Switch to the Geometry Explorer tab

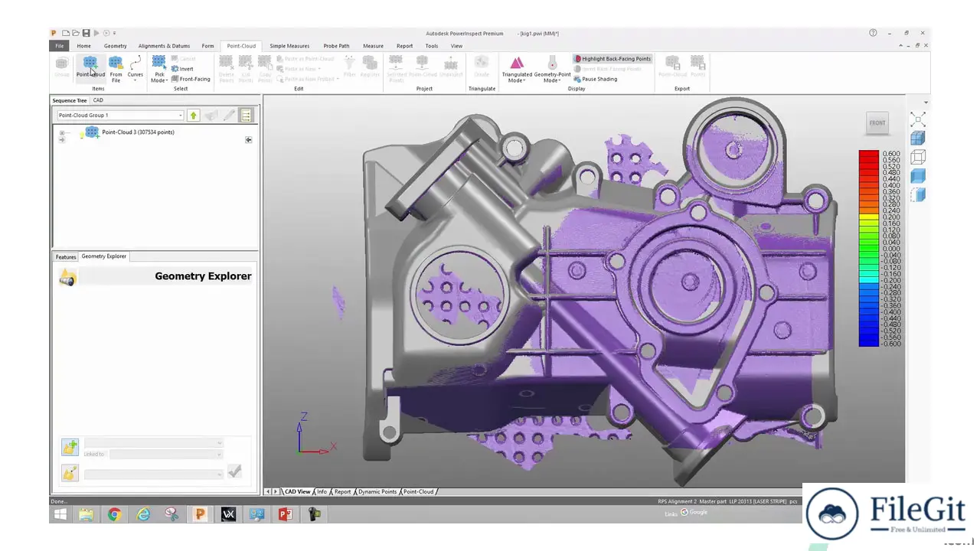[x=104, y=256]
